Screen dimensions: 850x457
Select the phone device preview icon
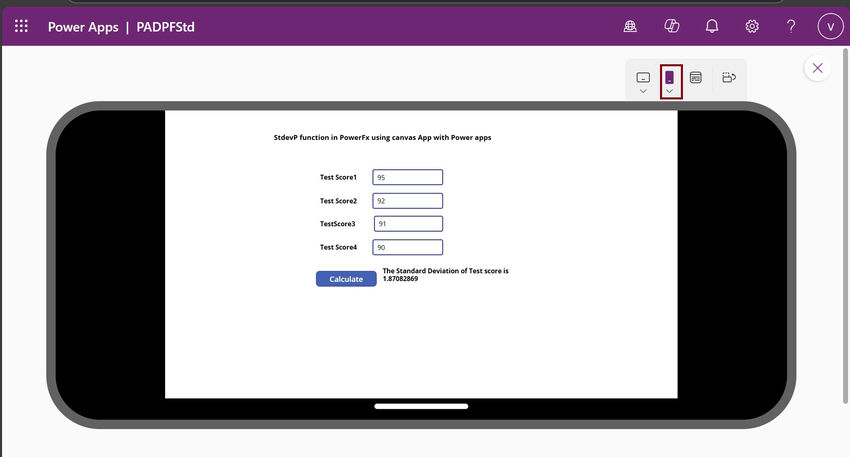pos(669,77)
